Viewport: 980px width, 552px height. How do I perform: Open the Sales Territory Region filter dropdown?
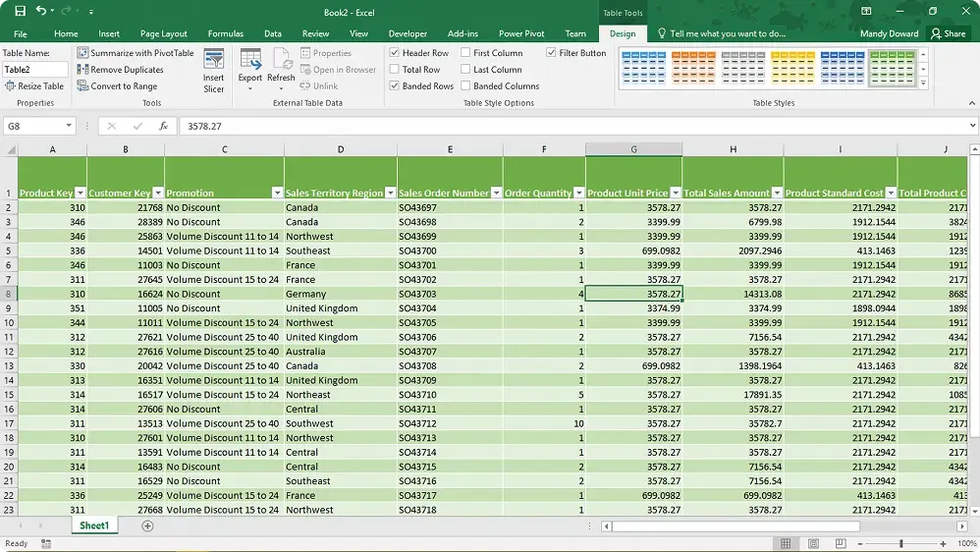click(390, 193)
